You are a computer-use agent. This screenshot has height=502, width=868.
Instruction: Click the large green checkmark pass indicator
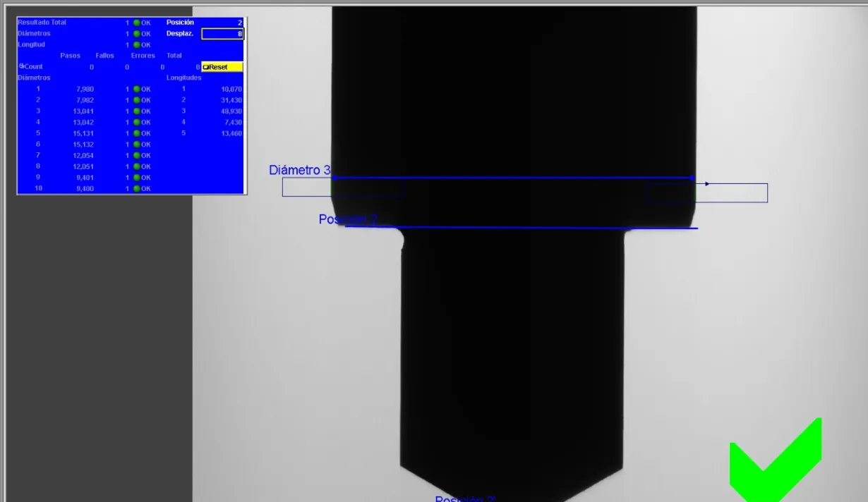pos(775,462)
